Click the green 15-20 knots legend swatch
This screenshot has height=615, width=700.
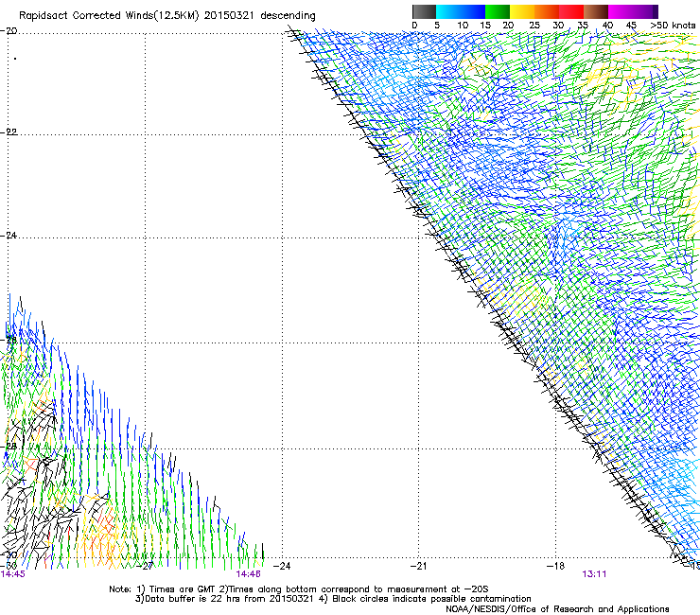(498, 11)
